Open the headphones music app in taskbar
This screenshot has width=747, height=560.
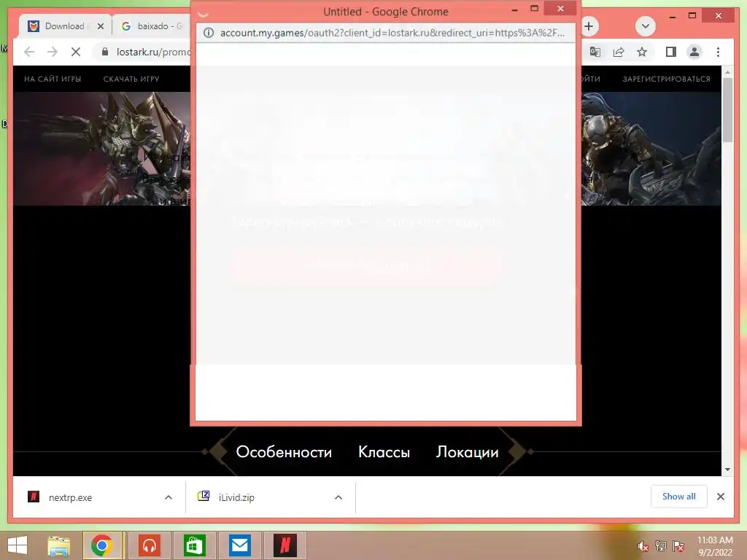(150, 545)
